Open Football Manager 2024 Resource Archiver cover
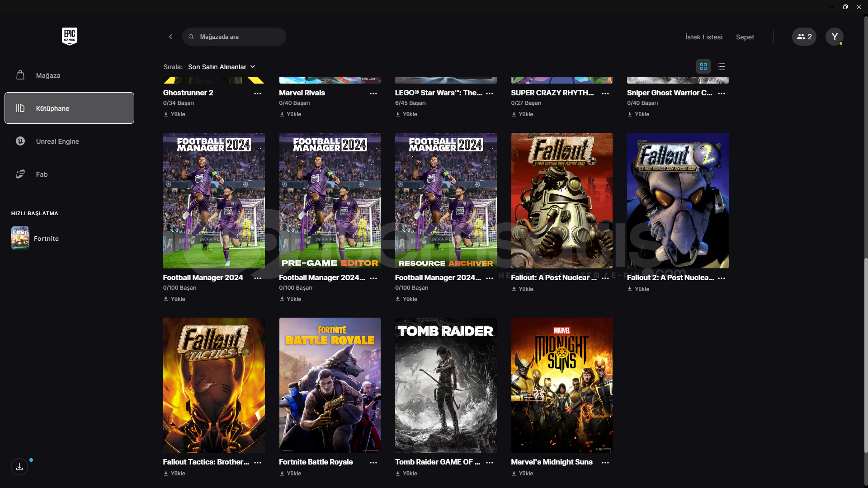The image size is (868, 488). click(x=446, y=201)
